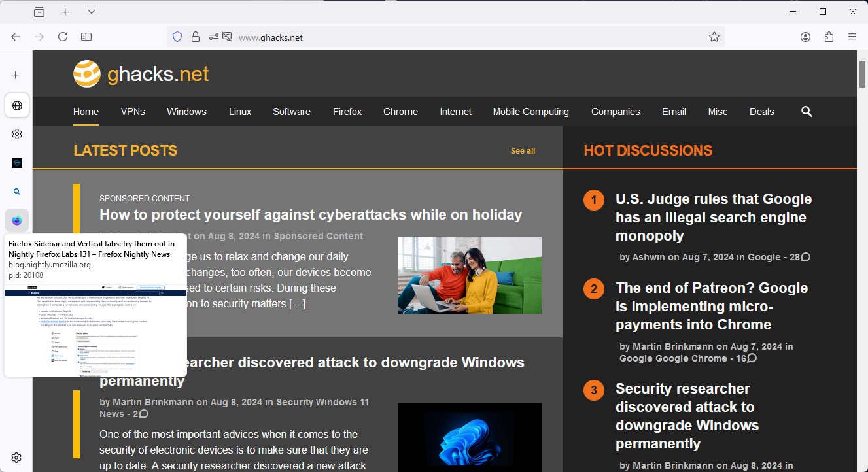Open Firefox View from the title bar
The height and width of the screenshot is (472, 868).
coord(39,12)
